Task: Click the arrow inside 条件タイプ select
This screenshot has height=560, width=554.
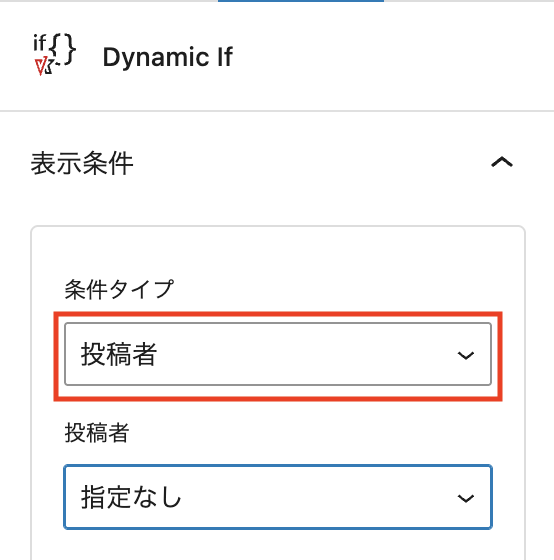Action: coord(465,355)
